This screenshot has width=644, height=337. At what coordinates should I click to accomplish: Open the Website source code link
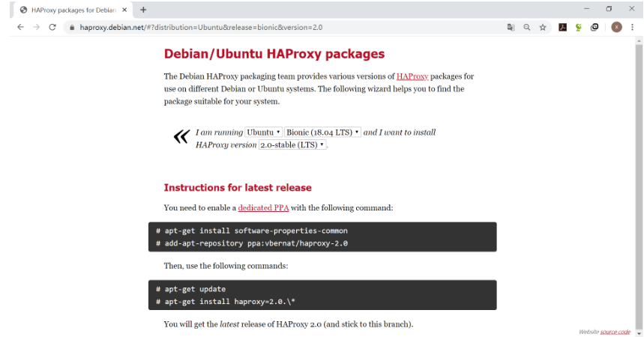pyautogui.click(x=615, y=332)
